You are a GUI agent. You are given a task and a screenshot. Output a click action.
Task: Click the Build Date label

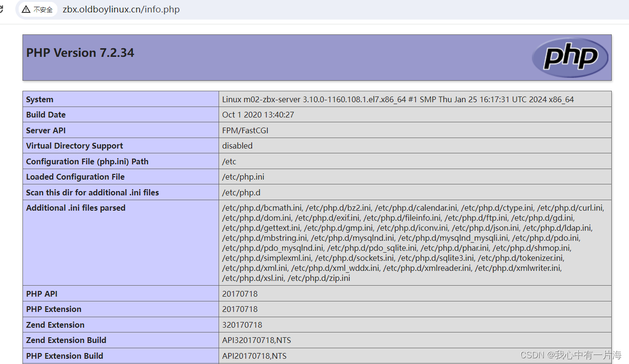click(x=46, y=115)
